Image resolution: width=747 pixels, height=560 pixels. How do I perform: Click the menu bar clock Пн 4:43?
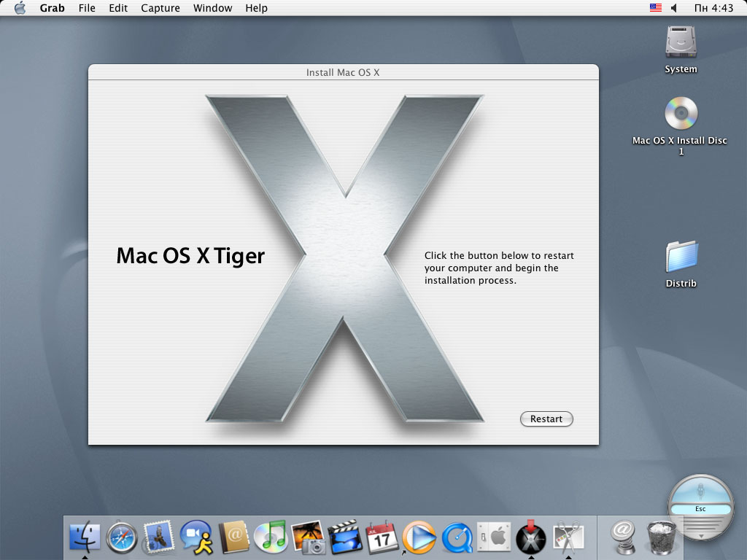coord(713,8)
